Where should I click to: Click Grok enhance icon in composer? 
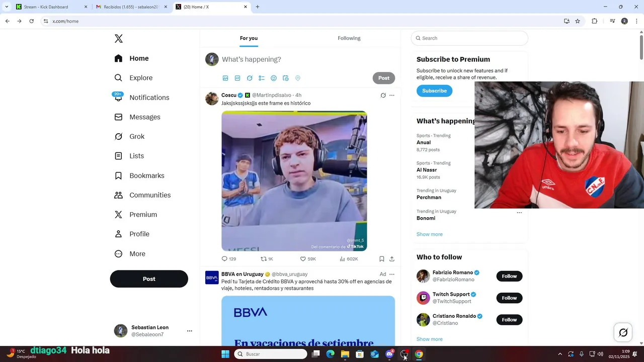[x=250, y=78]
